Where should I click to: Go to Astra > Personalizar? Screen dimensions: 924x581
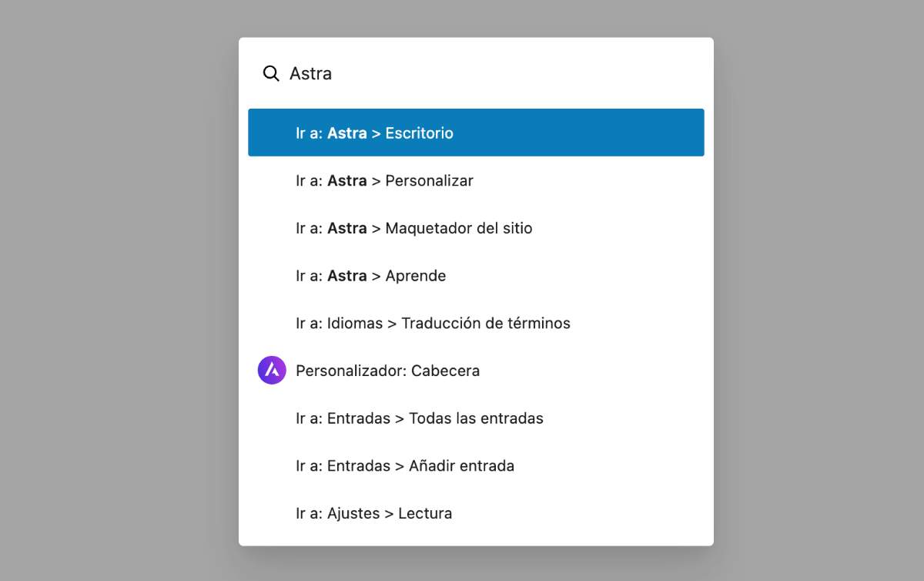[x=476, y=181]
